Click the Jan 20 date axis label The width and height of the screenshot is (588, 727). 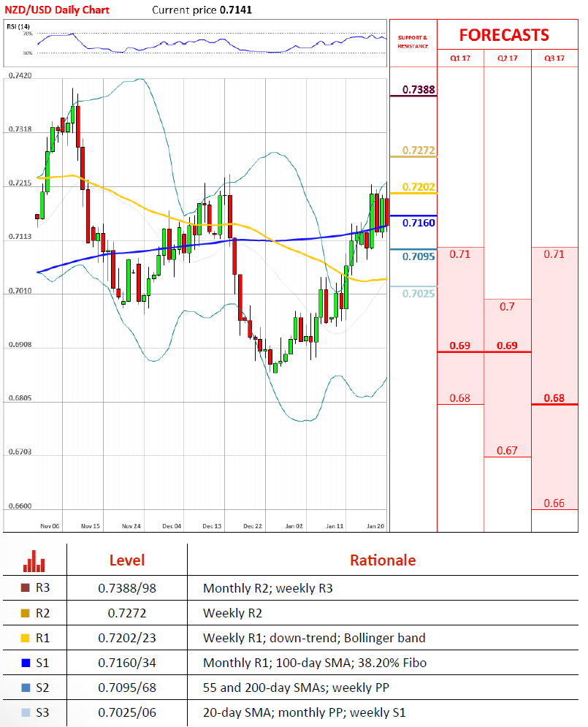pos(375,526)
